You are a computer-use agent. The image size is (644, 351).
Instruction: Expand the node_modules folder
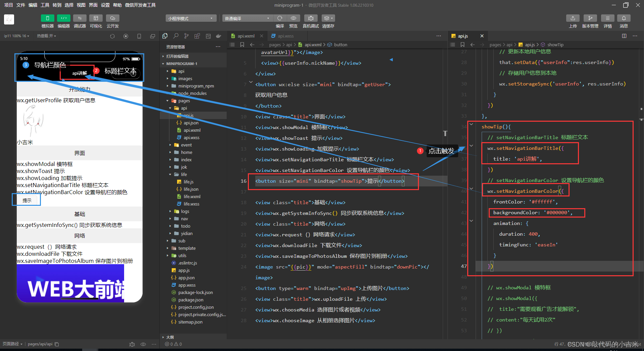pyautogui.click(x=193, y=93)
